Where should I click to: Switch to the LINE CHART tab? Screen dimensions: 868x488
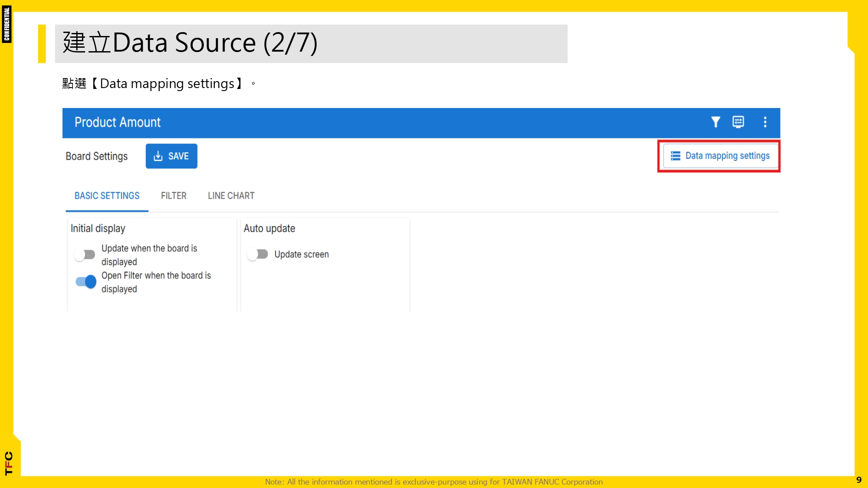231,196
